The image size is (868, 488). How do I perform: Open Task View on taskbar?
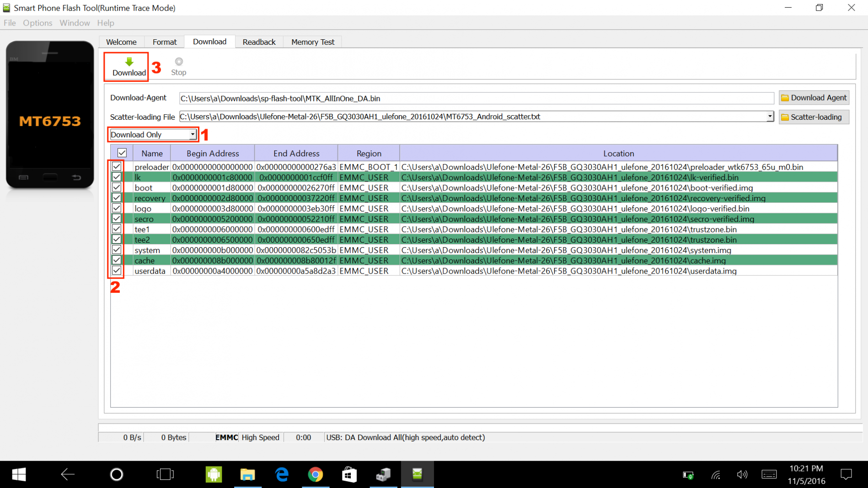[x=165, y=474]
